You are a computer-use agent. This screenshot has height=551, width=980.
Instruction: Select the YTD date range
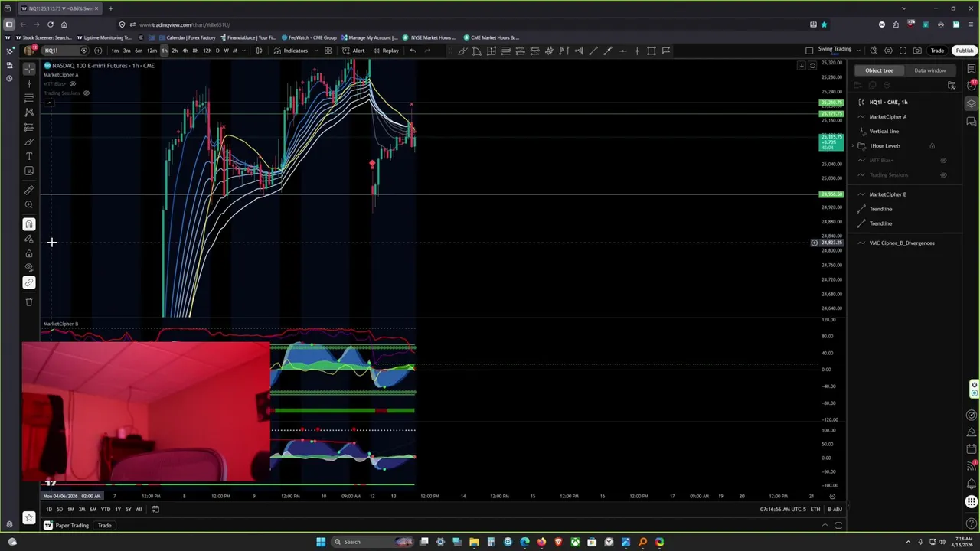pyautogui.click(x=105, y=509)
